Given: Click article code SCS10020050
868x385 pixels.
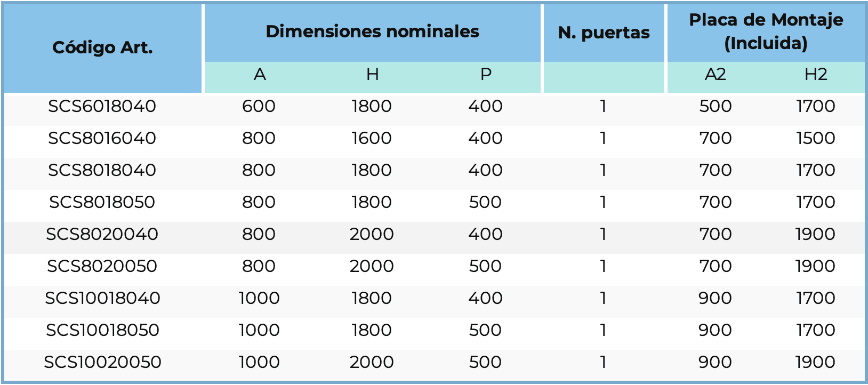Looking at the screenshot, I should [102, 363].
